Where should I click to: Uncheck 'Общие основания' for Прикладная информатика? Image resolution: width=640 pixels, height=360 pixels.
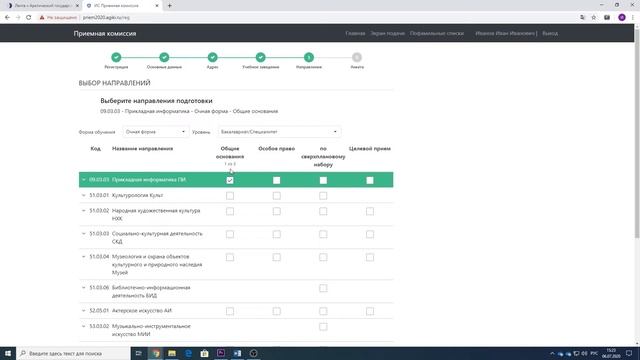[230, 180]
